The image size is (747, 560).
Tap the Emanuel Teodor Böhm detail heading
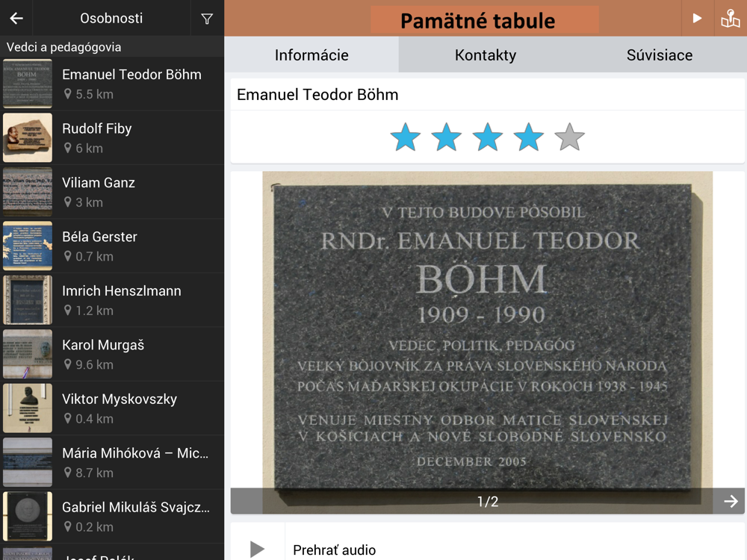[x=317, y=95]
